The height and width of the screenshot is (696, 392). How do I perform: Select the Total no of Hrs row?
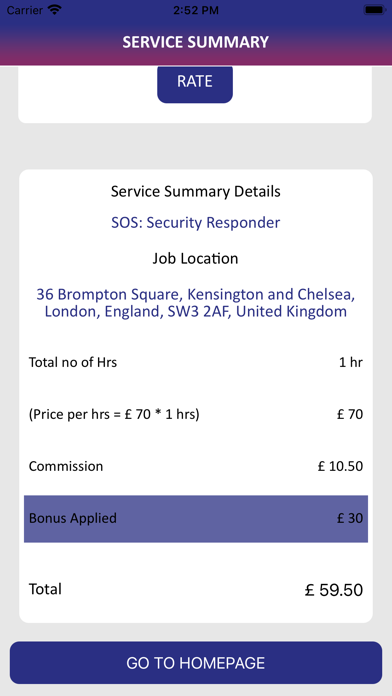pyautogui.click(x=196, y=363)
